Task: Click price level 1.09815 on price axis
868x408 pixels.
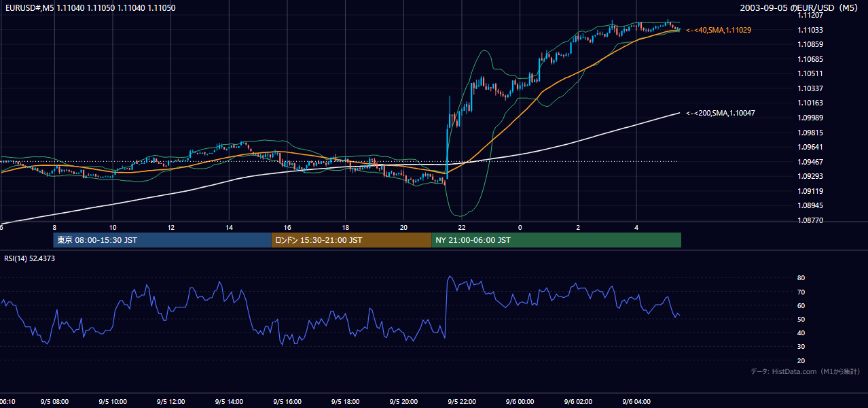Action: (x=810, y=133)
